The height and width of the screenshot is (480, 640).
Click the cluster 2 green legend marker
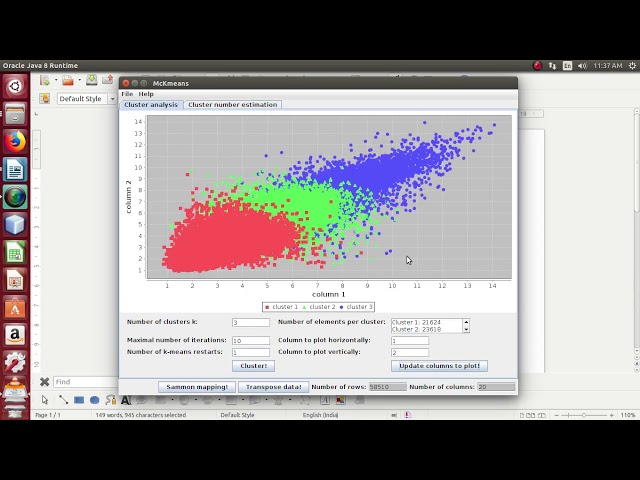point(304,307)
